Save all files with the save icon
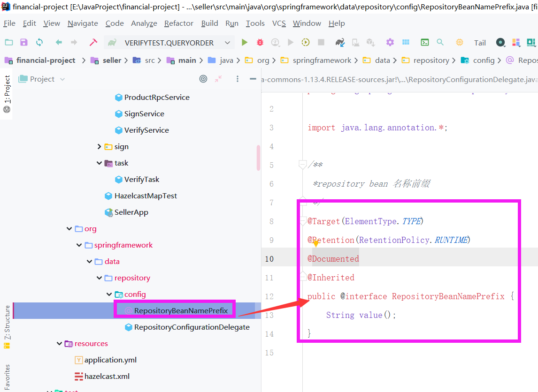The height and width of the screenshot is (392, 538). 23,42
